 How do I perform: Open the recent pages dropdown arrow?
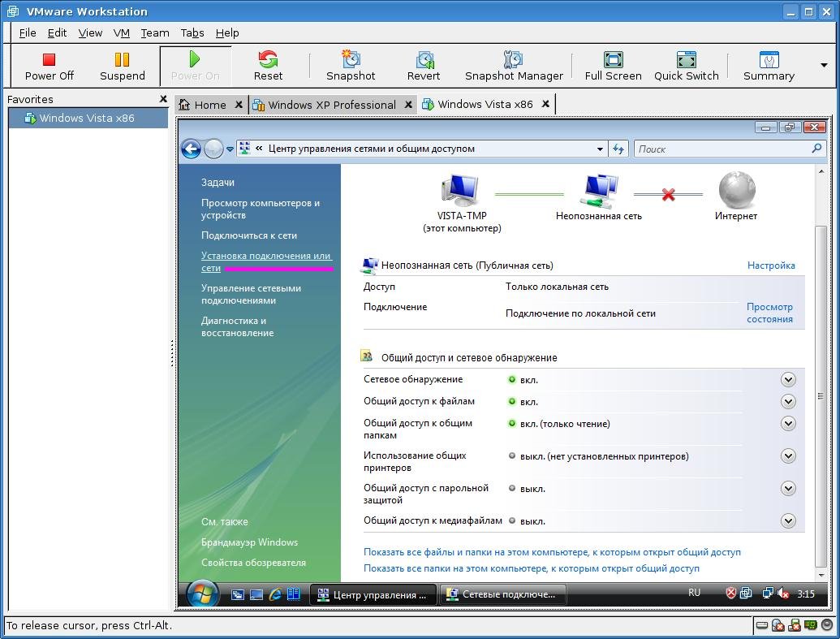point(230,149)
